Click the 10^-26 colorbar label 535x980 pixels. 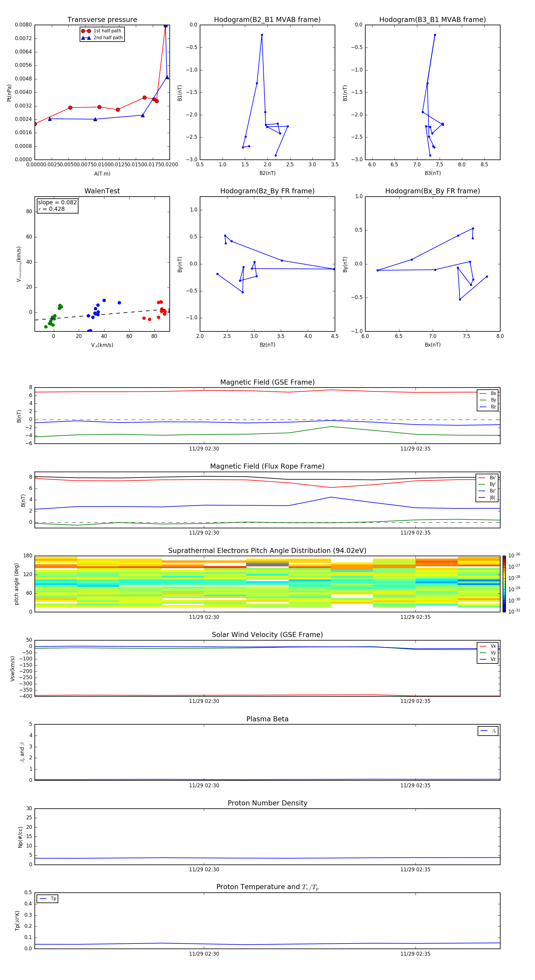[x=514, y=555]
